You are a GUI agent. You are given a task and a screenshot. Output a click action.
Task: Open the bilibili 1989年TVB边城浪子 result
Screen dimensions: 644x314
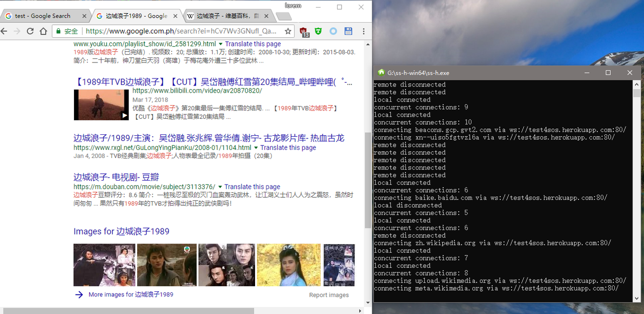tap(213, 82)
